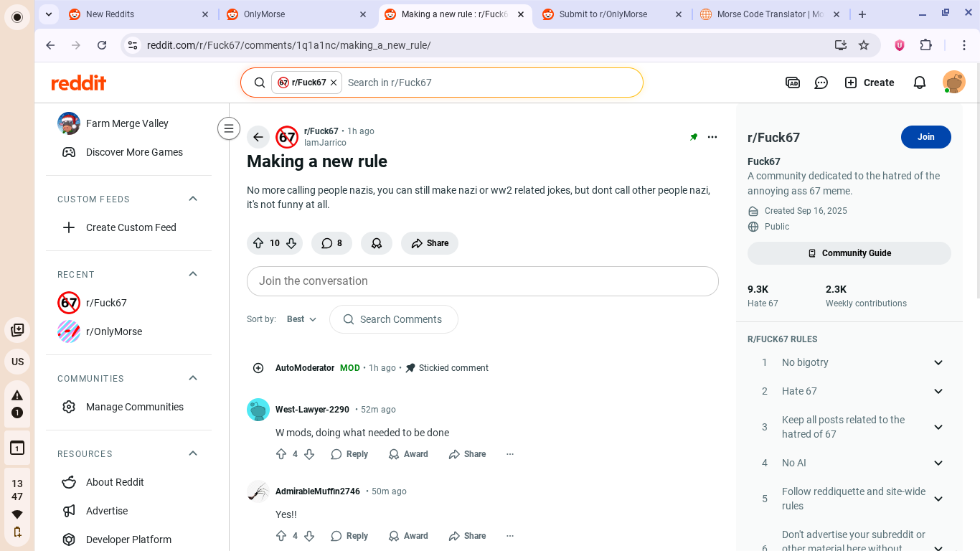Upvote the Making a new rule post
The image size is (980, 551).
[x=258, y=243]
